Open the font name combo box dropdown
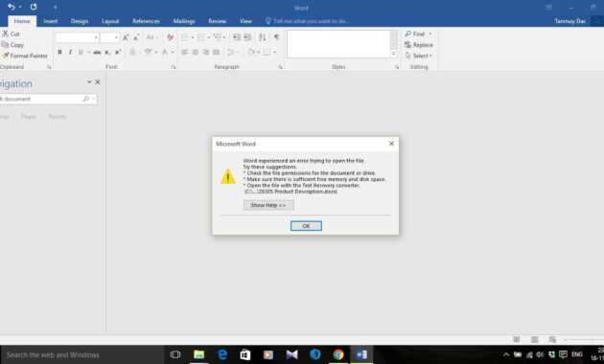Viewport: 604px width, 364px height. [x=96, y=37]
